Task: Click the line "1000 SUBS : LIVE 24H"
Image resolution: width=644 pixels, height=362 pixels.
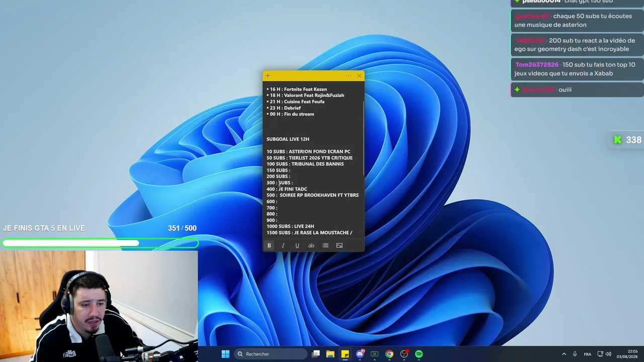Action: click(290, 226)
